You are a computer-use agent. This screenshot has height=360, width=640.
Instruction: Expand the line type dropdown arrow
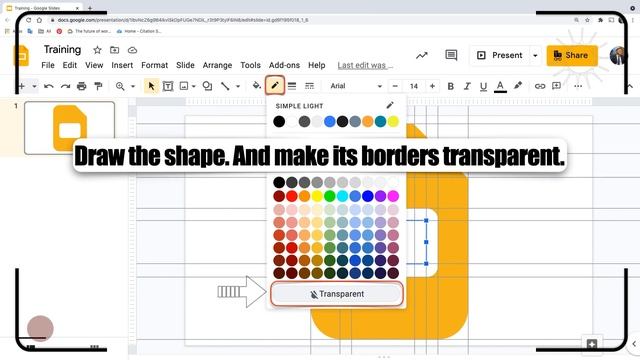(238, 87)
